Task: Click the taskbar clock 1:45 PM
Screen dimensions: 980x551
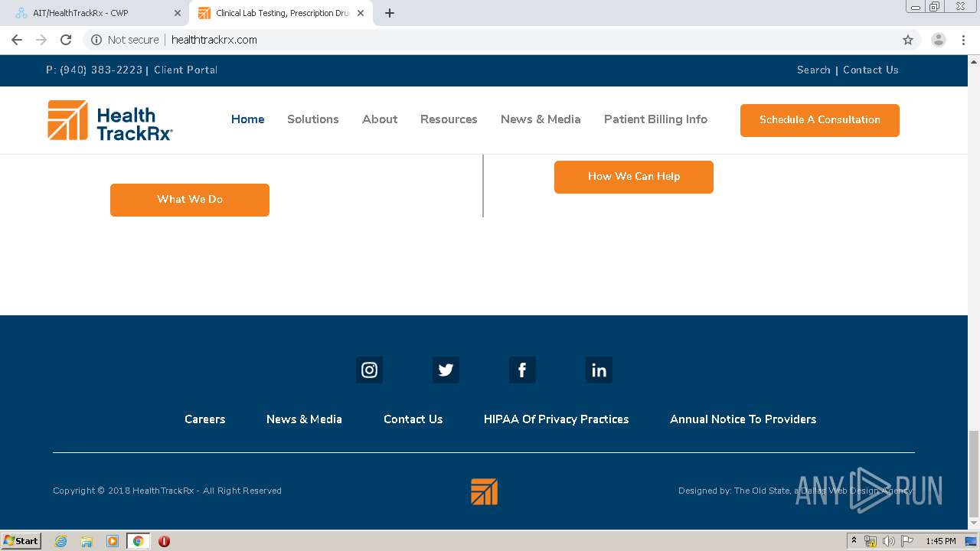Action: (940, 541)
